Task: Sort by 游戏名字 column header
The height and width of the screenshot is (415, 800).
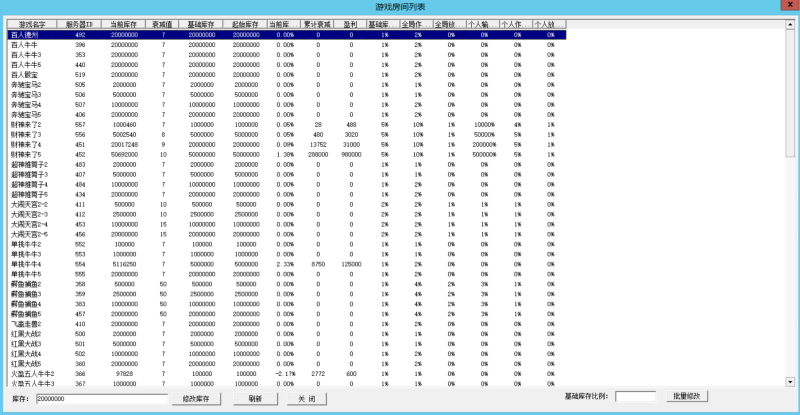Action: click(x=32, y=23)
